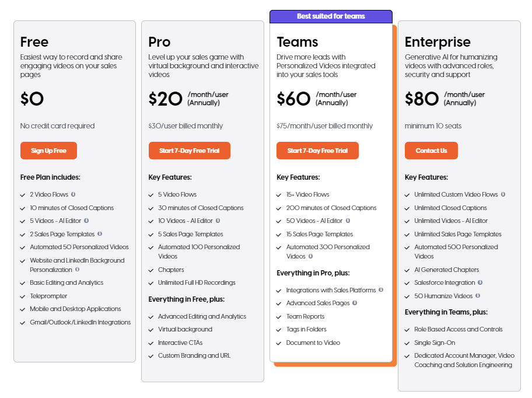Show info for 50 Humanize Videos
This screenshot has width=532, height=398.
(478, 295)
